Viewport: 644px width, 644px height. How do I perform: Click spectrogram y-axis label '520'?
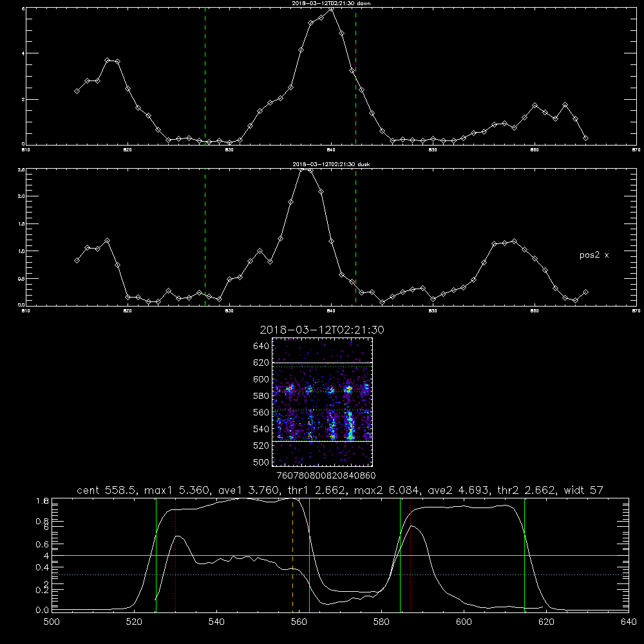click(261, 446)
